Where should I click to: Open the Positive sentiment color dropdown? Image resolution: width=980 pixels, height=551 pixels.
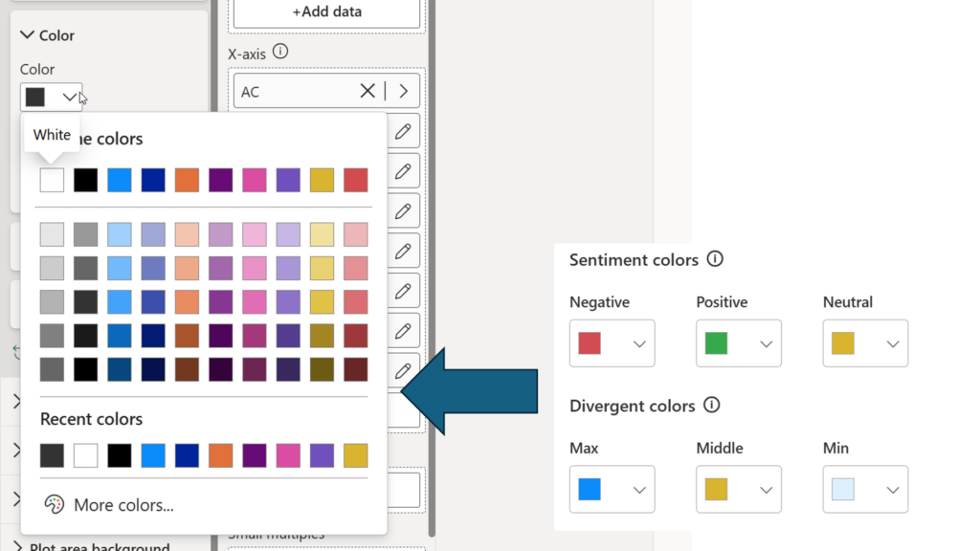tap(738, 343)
